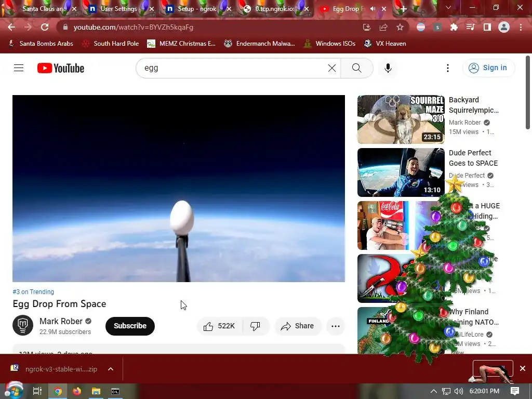Bookmark this tab with the star icon

[x=400, y=27]
